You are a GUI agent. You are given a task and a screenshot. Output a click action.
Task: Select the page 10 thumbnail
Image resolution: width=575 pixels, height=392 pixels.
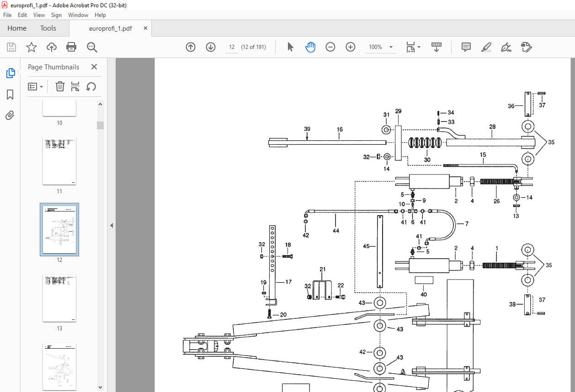point(59,109)
